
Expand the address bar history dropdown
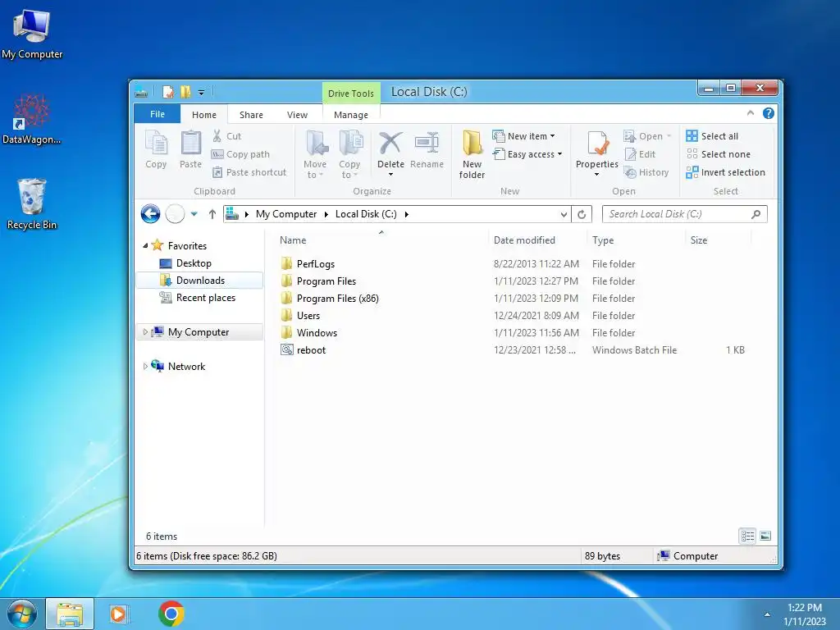point(564,214)
